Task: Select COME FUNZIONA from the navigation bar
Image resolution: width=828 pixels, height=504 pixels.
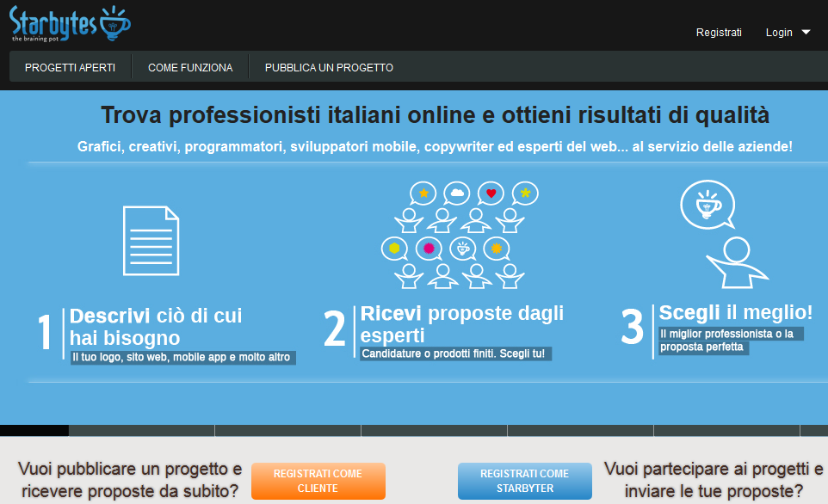Action: click(x=189, y=66)
